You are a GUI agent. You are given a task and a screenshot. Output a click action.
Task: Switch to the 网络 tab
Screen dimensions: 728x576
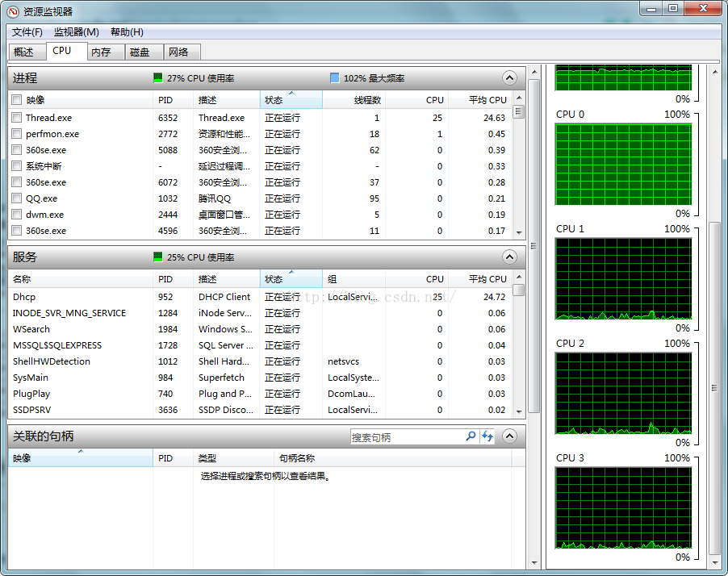tap(182, 52)
